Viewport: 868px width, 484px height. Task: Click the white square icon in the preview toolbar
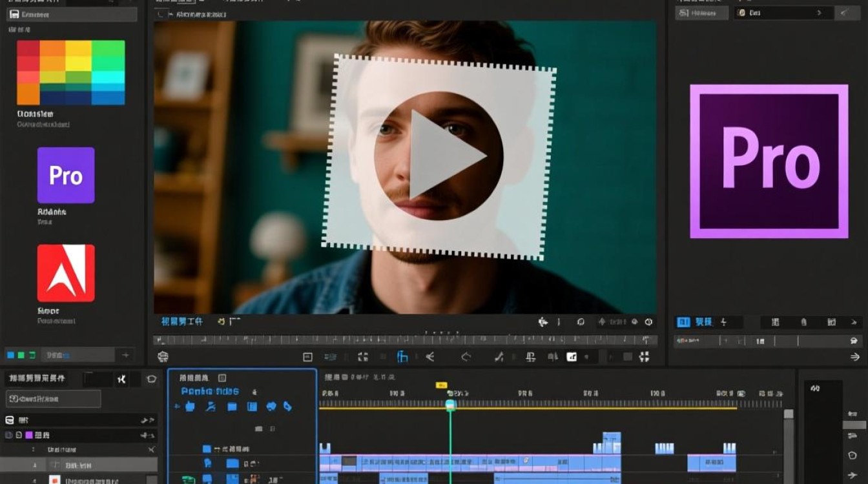coord(572,357)
